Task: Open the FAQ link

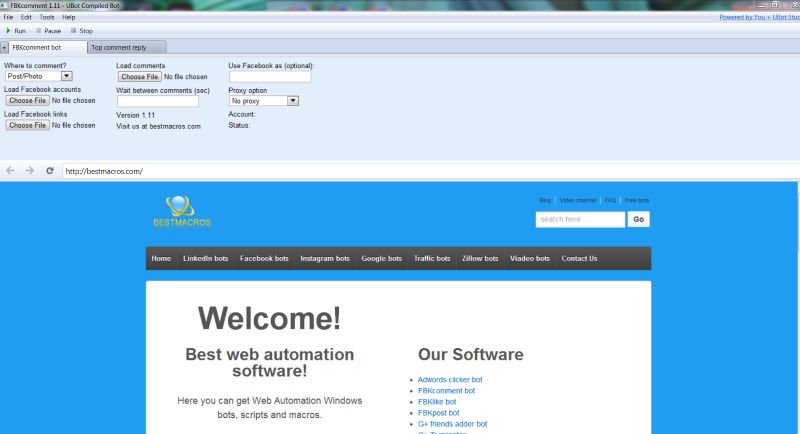Action: click(610, 200)
